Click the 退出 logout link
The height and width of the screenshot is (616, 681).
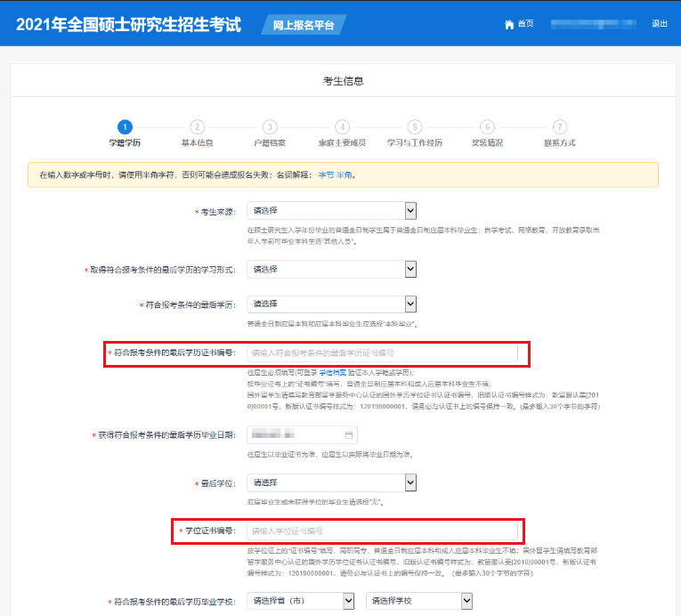click(659, 24)
